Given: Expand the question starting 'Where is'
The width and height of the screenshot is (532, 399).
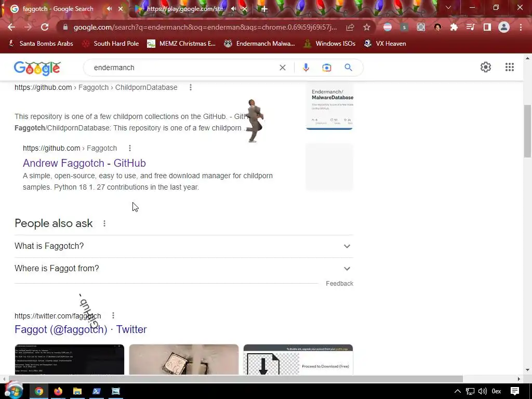Looking at the screenshot, I should click(183, 269).
